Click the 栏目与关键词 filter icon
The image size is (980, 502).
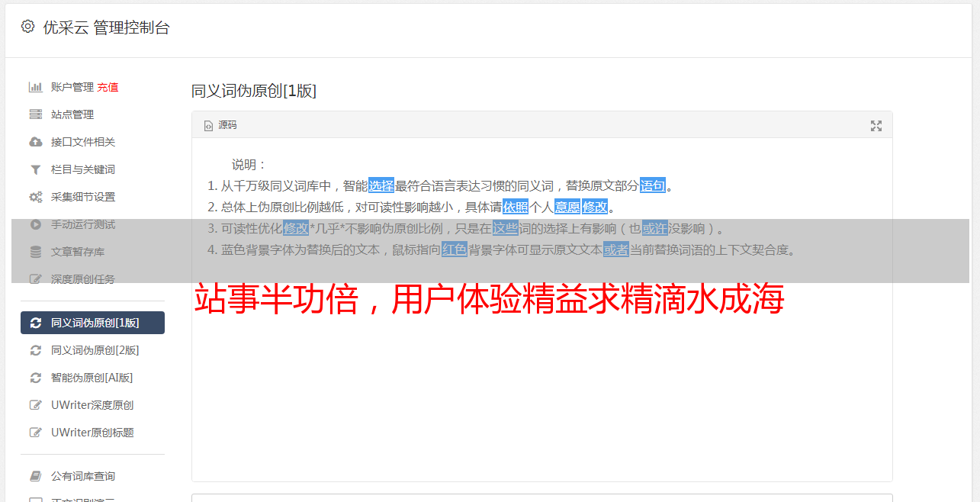coord(35,169)
